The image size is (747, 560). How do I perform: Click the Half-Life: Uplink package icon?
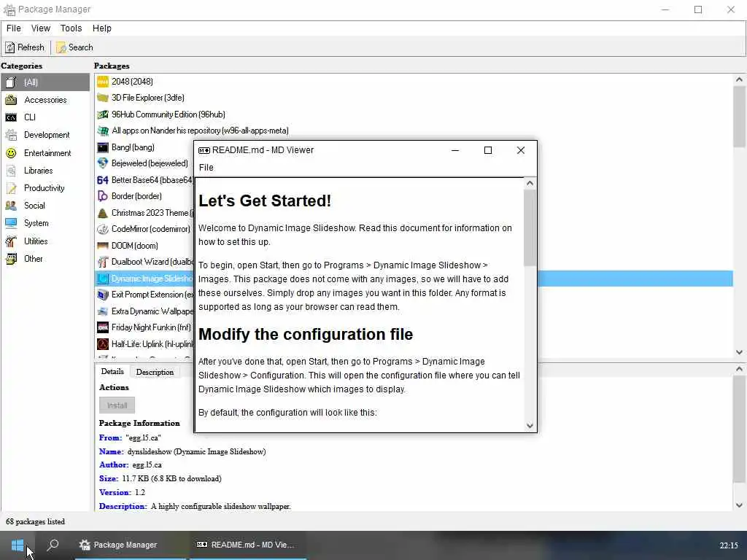click(102, 344)
